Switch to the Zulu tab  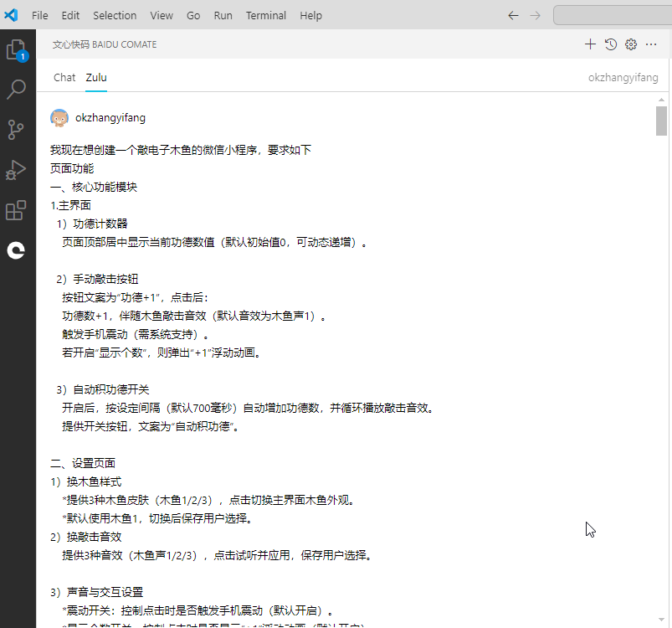point(96,78)
